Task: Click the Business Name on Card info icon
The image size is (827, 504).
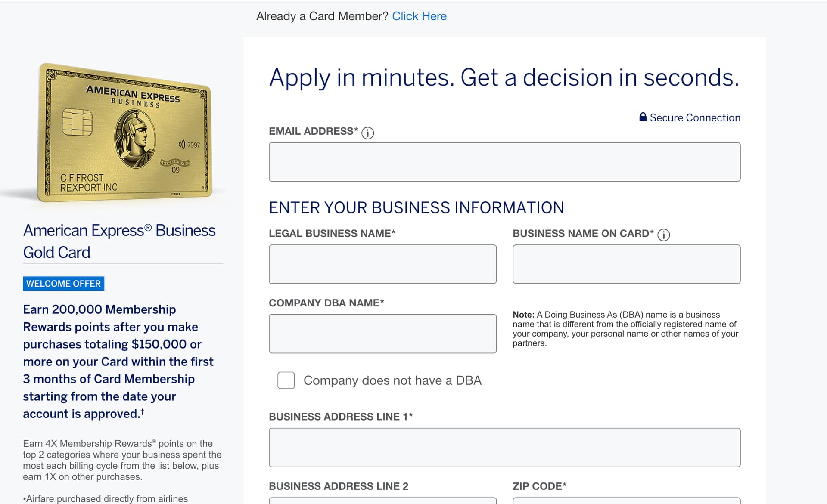Action: 664,235
